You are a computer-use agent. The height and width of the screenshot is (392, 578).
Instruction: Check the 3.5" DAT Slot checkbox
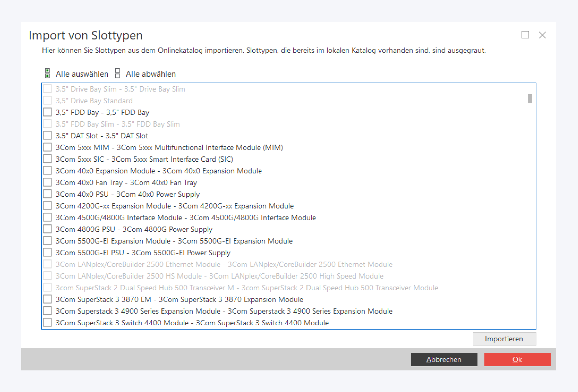pyautogui.click(x=47, y=135)
